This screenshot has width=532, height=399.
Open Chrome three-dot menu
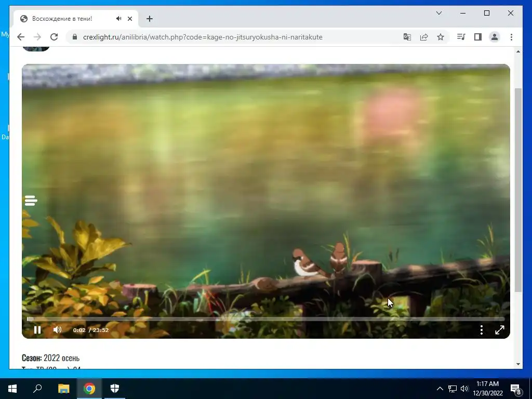[511, 37]
